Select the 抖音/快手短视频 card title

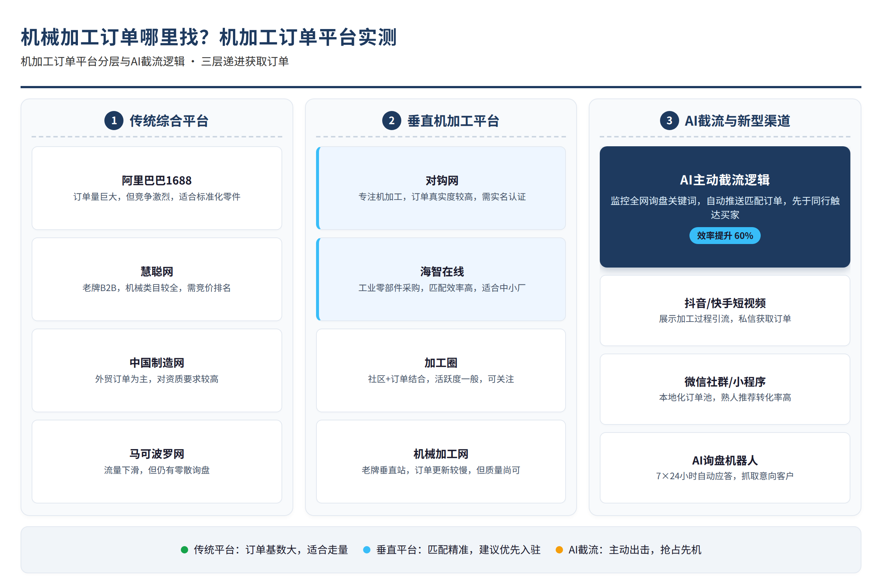tap(725, 303)
